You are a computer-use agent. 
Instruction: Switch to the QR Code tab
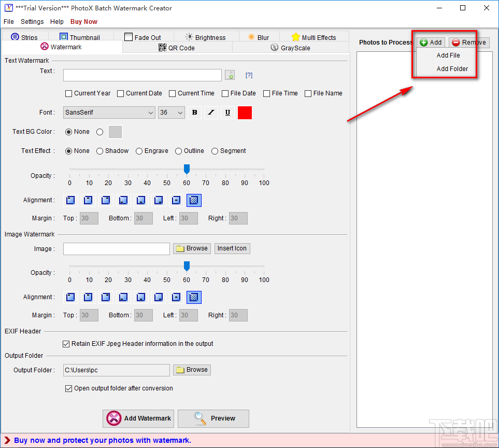(177, 48)
